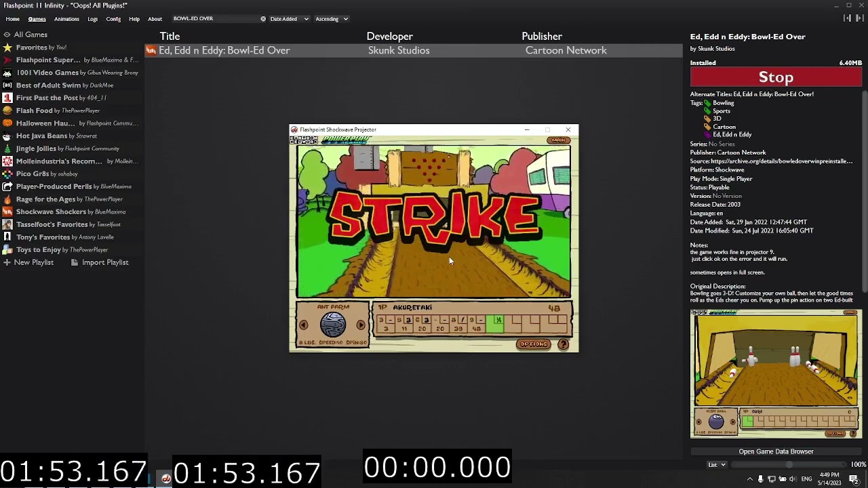Viewport: 868px width, 488px height.
Task: Open the Ascending order dropdown
Action: (332, 19)
